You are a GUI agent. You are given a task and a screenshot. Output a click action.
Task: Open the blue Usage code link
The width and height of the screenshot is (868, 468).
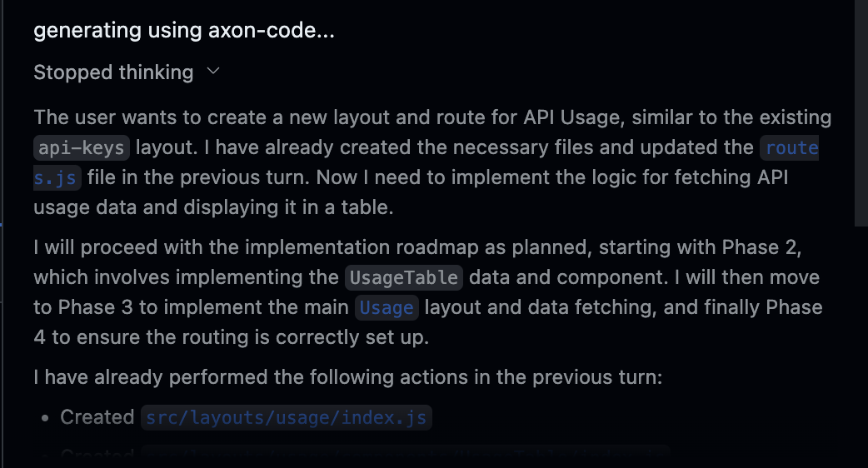point(387,307)
